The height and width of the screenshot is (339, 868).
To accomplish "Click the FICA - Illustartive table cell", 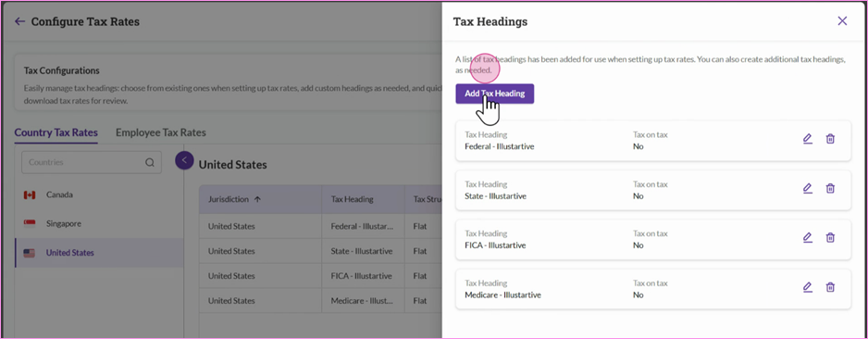I will (362, 276).
